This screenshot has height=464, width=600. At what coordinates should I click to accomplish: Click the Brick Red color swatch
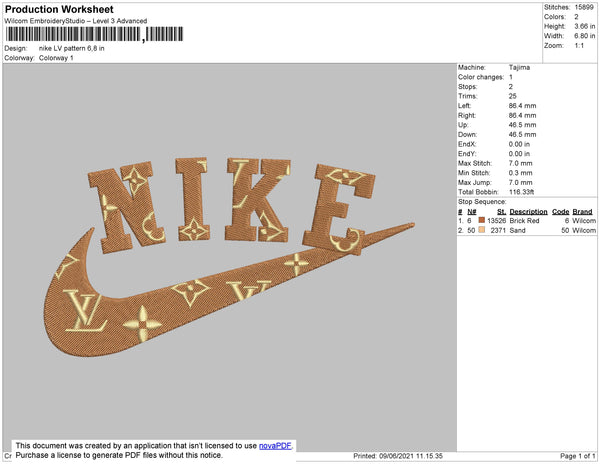pos(482,220)
